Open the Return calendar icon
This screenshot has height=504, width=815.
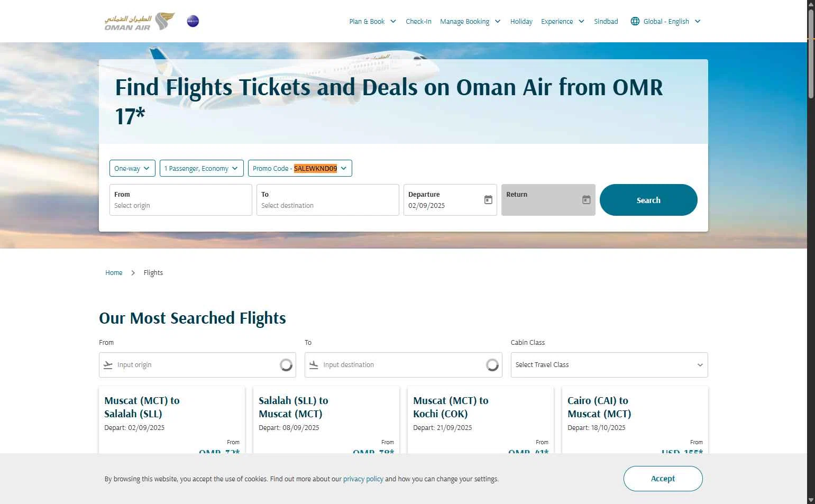[586, 200]
